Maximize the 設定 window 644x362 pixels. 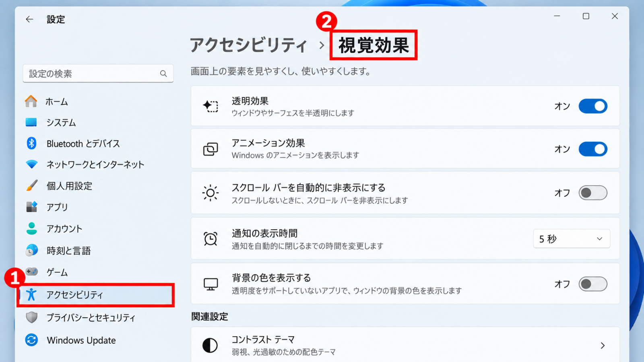[x=586, y=16]
